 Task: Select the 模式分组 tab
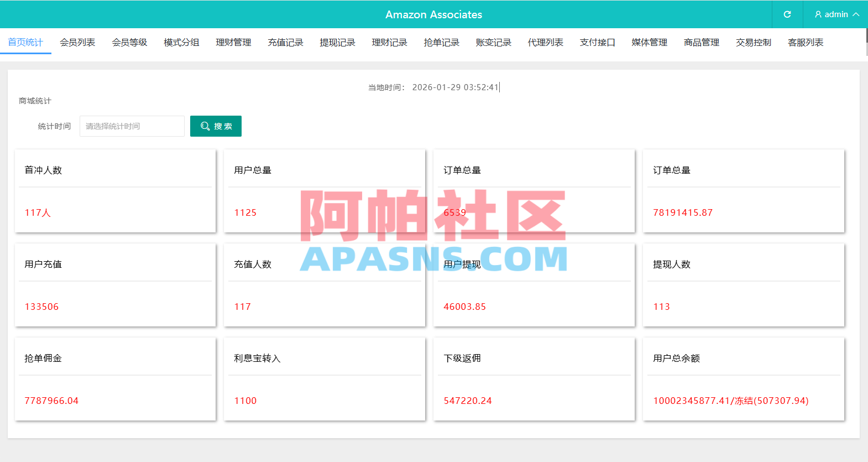(x=181, y=43)
